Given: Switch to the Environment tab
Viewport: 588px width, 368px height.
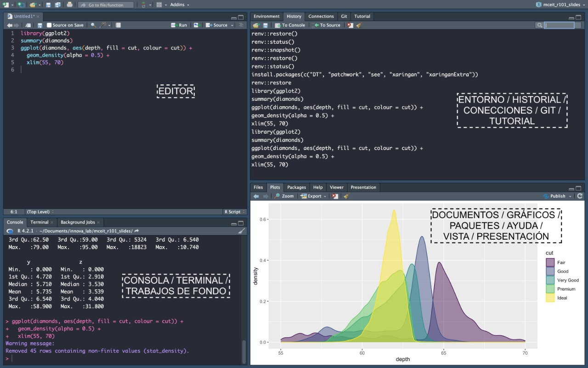Looking at the screenshot, I should 266,16.
